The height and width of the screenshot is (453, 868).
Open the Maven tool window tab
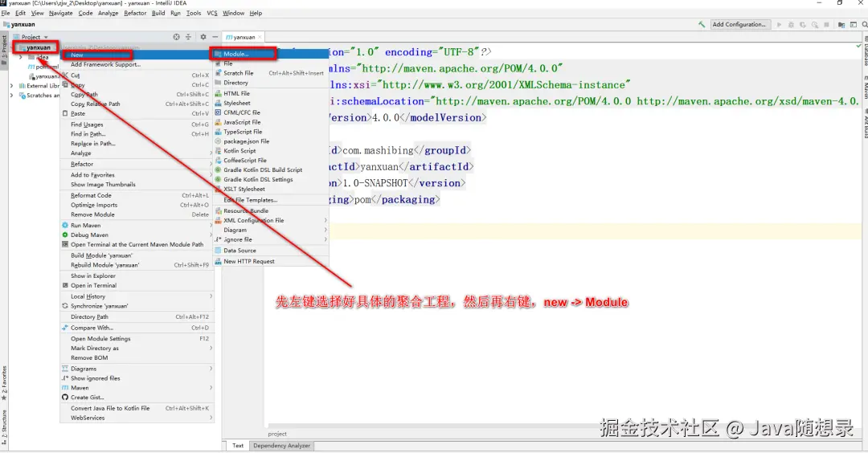tap(866, 88)
